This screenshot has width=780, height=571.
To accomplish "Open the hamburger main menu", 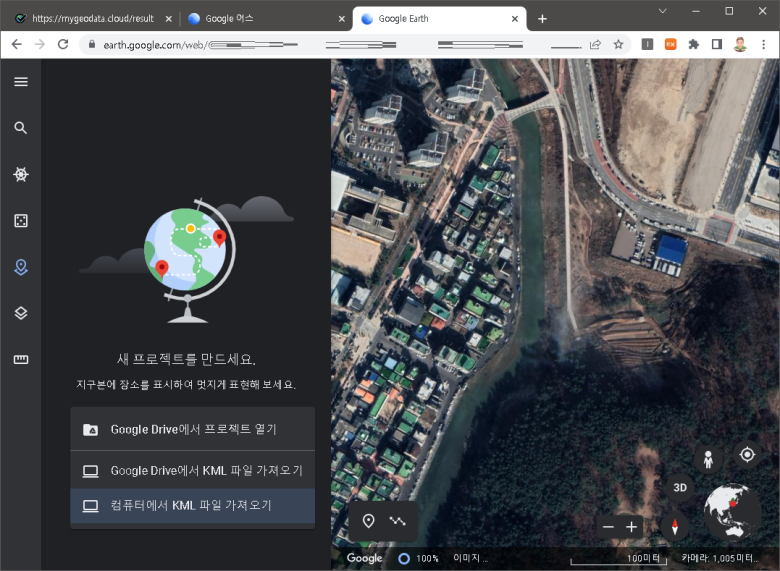I will (x=21, y=82).
